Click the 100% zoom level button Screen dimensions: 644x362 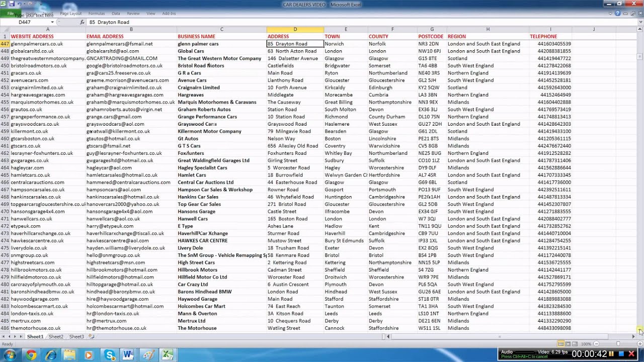(586, 344)
